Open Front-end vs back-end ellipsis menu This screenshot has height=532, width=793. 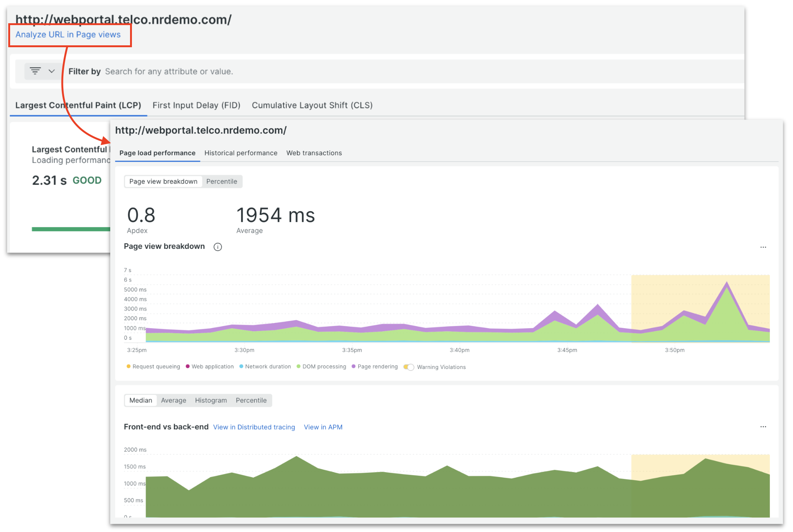point(763,427)
